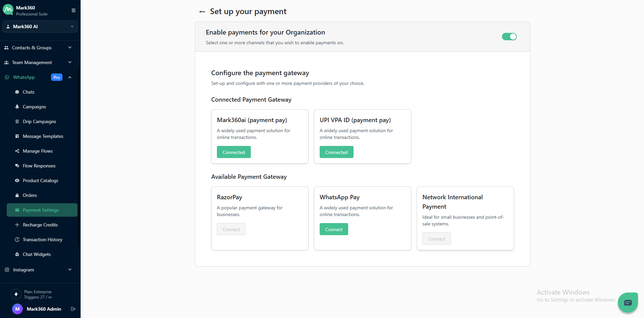
Task: Collapse the WhatsApp menu section
Action: [70, 77]
